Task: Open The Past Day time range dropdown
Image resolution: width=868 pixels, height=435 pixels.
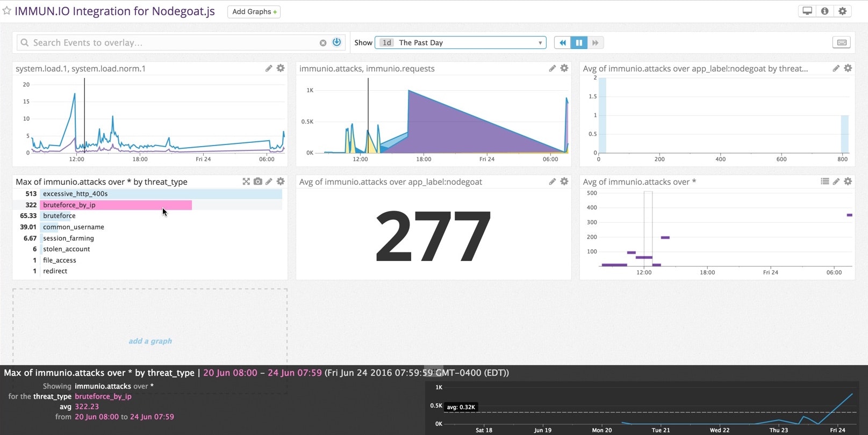Action: tap(460, 42)
